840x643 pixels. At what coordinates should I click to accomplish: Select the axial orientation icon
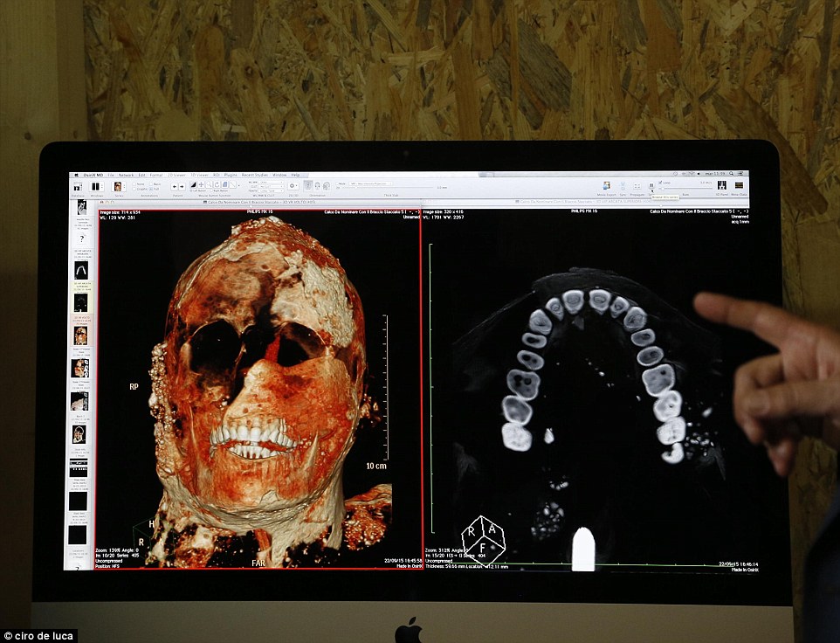pos(307,185)
